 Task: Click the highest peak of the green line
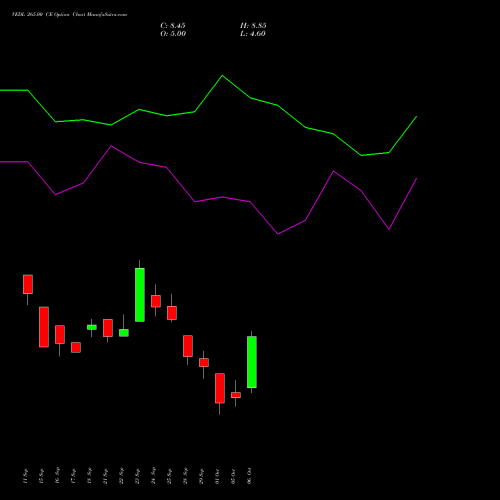223,76
